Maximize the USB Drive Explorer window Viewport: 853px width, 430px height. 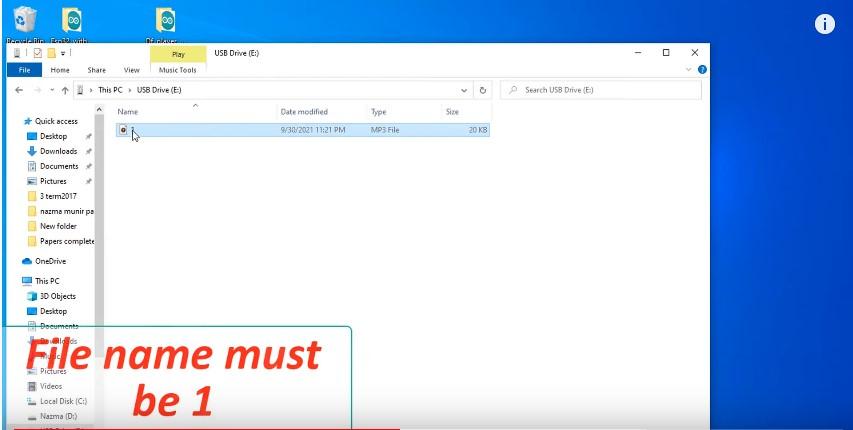(666, 53)
